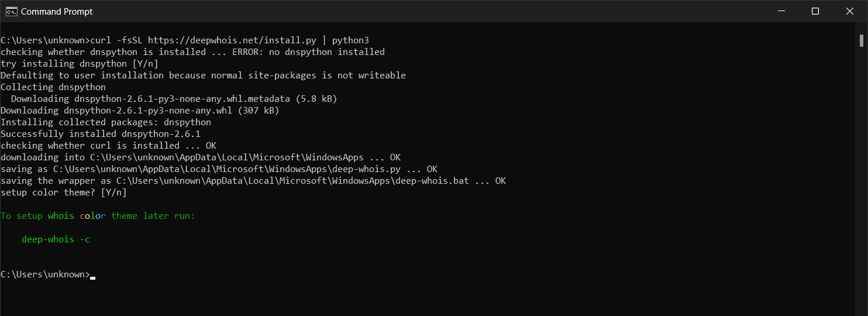868x316 pixels.
Task: Click the vertical scrollbar thumb
Action: [862, 40]
